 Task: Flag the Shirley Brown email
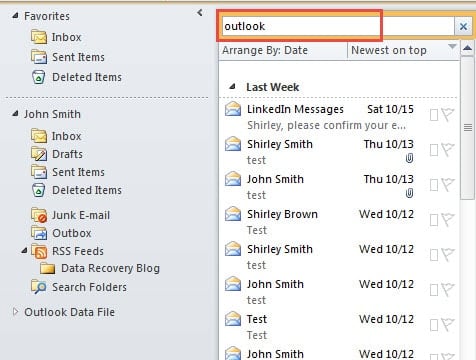(x=448, y=220)
